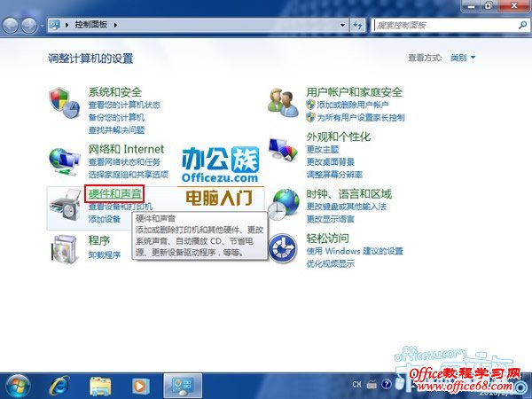Expand the arrow after 控制面板 breadcrumb

coord(115,25)
